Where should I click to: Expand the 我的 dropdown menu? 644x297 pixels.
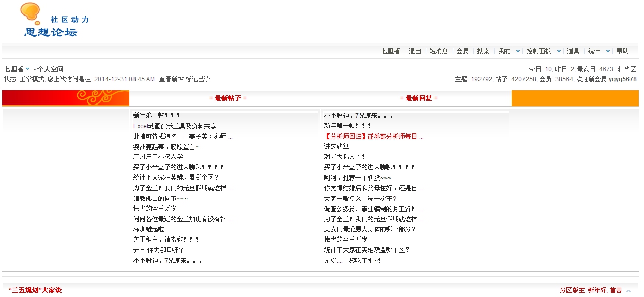tap(517, 51)
